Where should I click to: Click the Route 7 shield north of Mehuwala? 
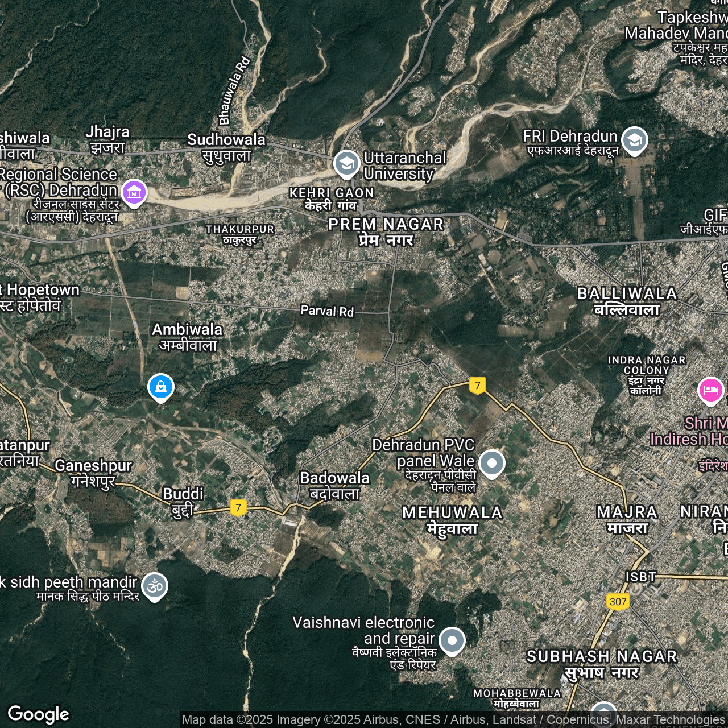478,385
